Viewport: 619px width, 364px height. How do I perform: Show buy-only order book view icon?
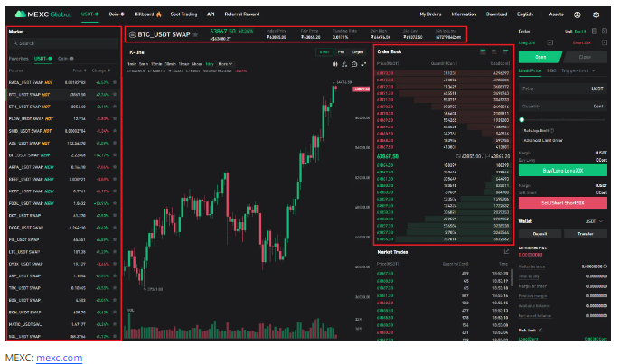505,51
